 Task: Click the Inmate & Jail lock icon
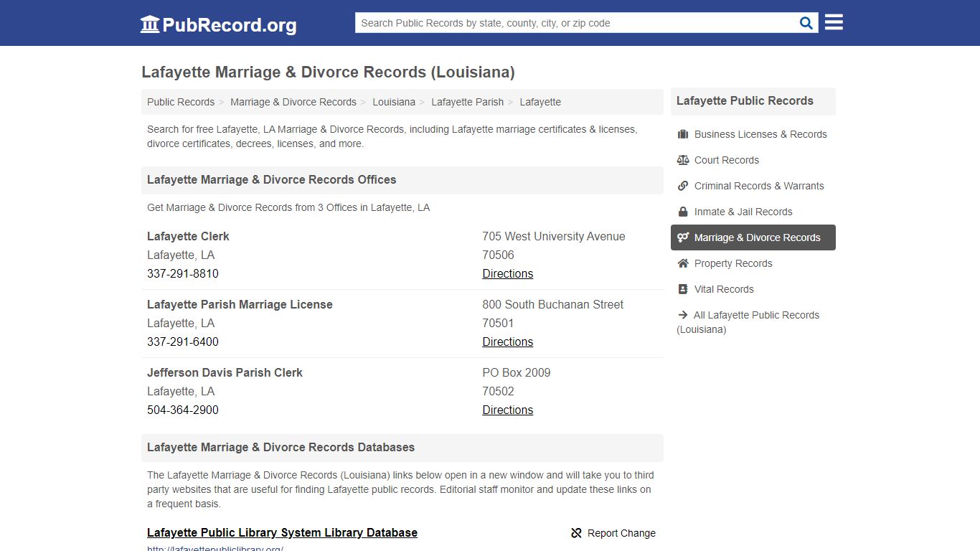point(683,212)
